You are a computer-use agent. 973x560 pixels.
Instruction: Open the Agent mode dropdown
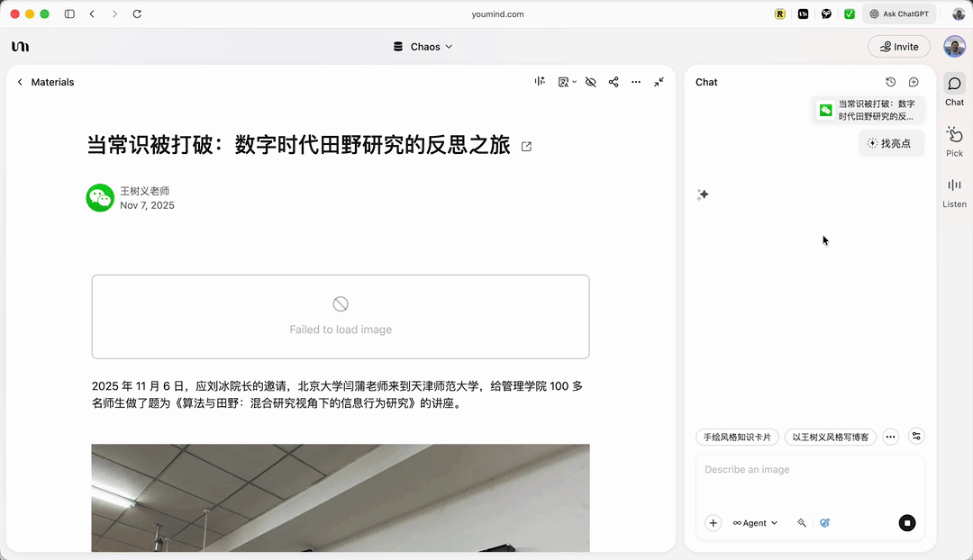click(x=755, y=523)
